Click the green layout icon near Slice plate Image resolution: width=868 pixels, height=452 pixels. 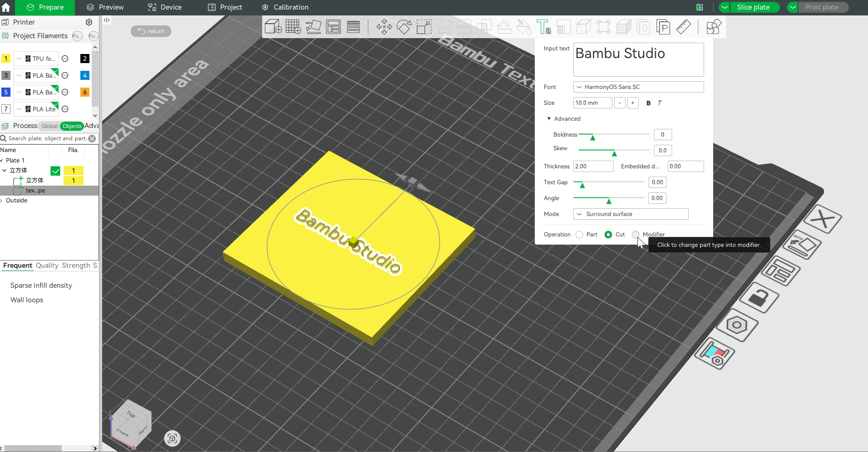(700, 7)
